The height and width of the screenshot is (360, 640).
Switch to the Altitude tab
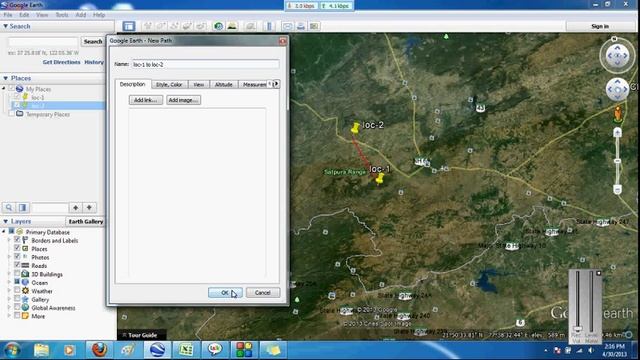pos(224,84)
